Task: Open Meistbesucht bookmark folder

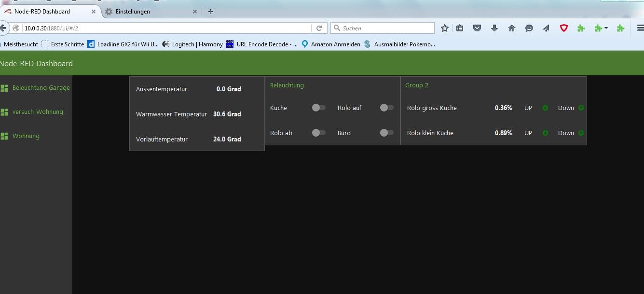Action: (20, 44)
